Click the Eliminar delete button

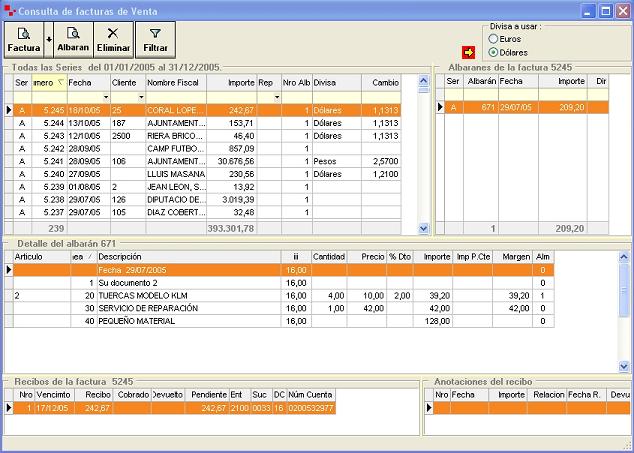click(x=113, y=40)
